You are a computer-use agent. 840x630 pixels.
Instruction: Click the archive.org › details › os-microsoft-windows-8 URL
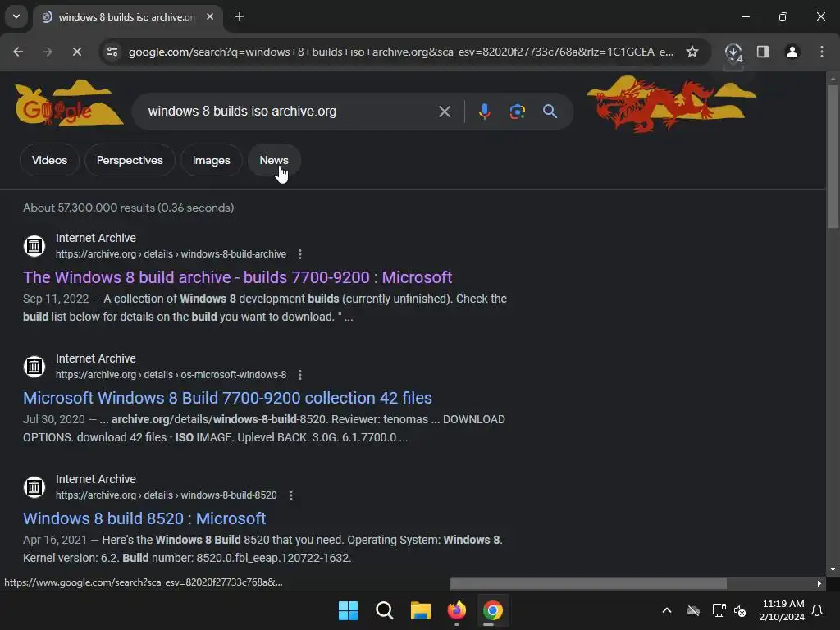click(171, 374)
